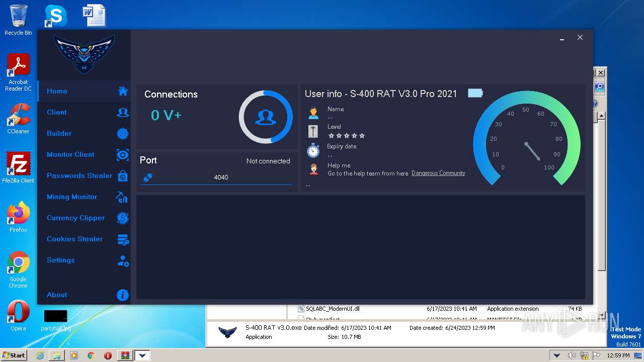Click the Currency Clipper dollar icon
Image resolution: width=644 pixels, height=362 pixels.
pos(123,218)
